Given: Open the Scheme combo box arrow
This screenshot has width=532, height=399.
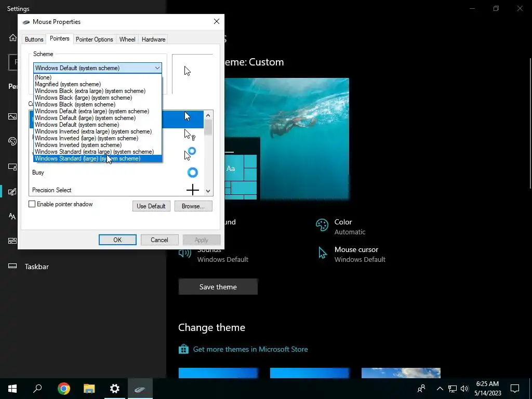Looking at the screenshot, I should [x=157, y=68].
